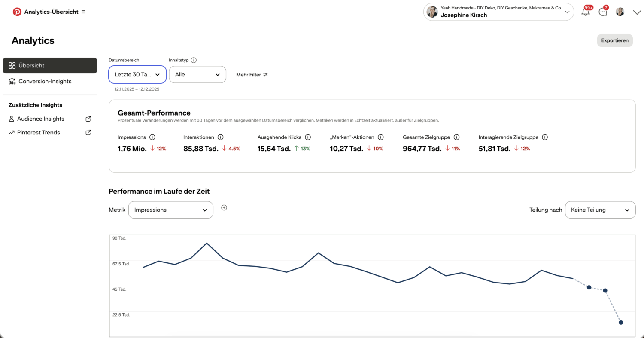Select the Übersicht sidebar item
The height and width of the screenshot is (338, 644).
coord(50,66)
